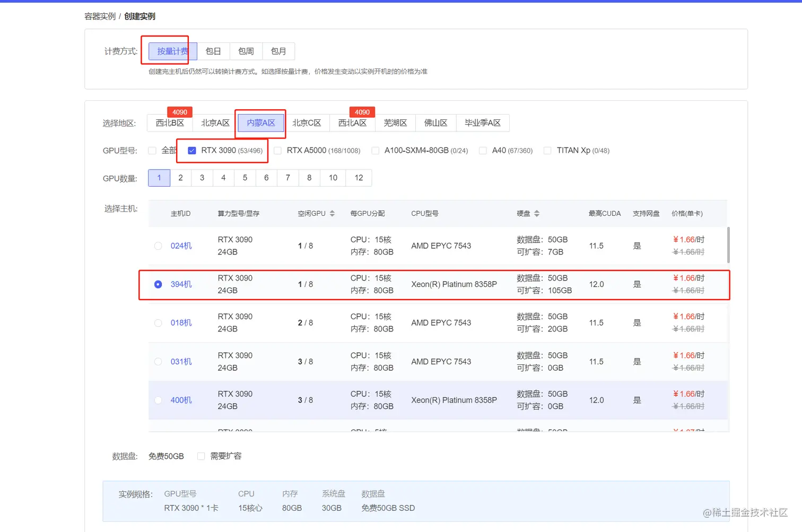This screenshot has width=802, height=532.
Task: Click the 价格(单卡) column header
Action: 687,213
